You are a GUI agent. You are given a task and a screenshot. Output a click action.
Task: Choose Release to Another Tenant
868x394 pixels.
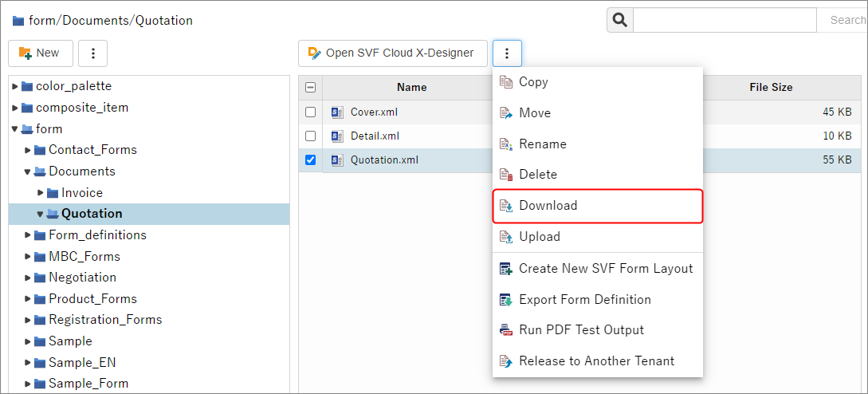596,361
